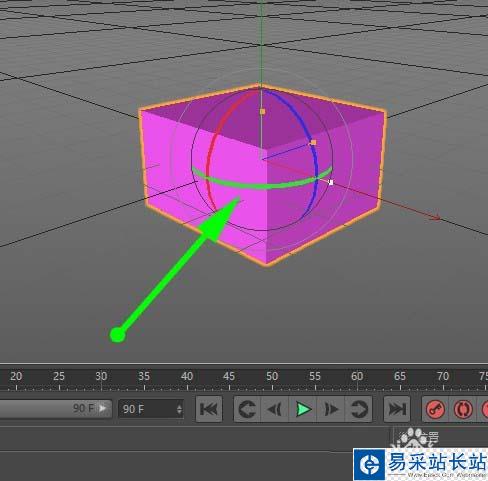The width and height of the screenshot is (488, 481).
Task: Go to end of animation
Action: click(x=397, y=409)
